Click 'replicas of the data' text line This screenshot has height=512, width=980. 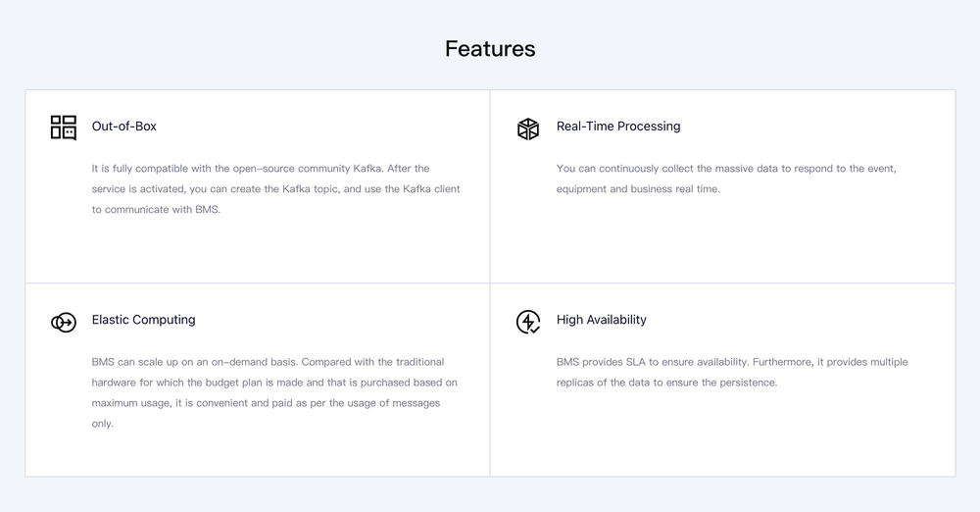tap(666, 383)
